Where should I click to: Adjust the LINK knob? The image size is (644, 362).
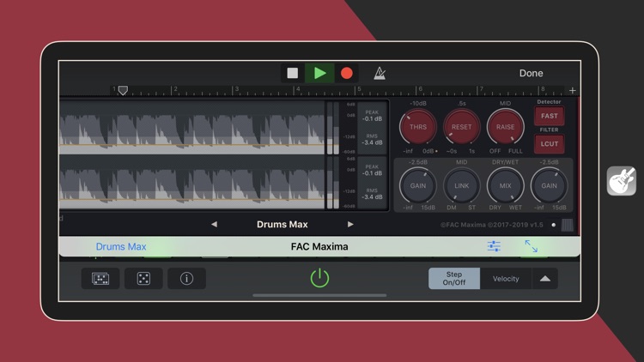coord(462,185)
